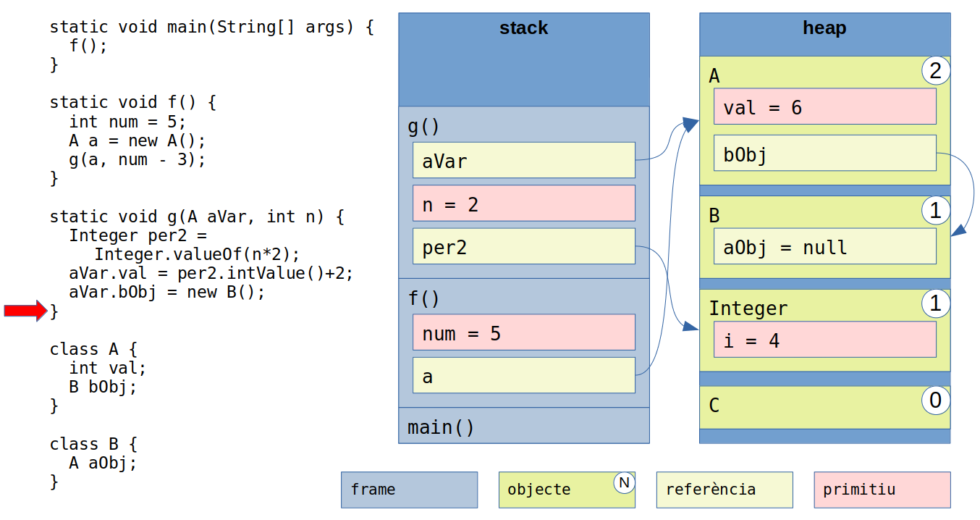Click the aObj = null field
This screenshot has width=980, height=520.
pyautogui.click(x=824, y=247)
